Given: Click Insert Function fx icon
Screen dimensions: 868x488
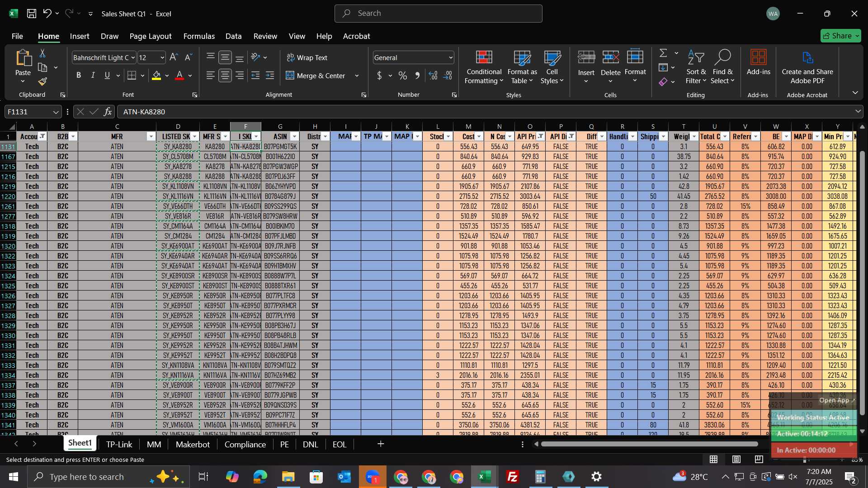Looking at the screenshot, I should click(x=108, y=112).
